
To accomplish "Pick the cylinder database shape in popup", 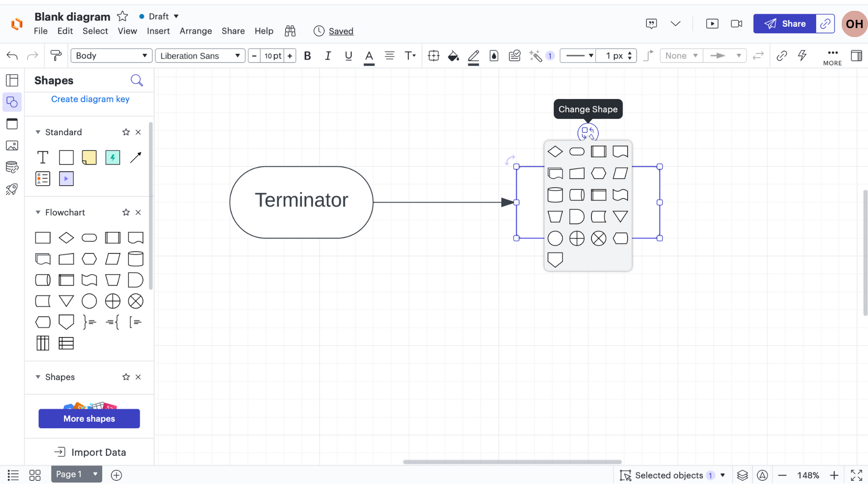I will [x=555, y=195].
